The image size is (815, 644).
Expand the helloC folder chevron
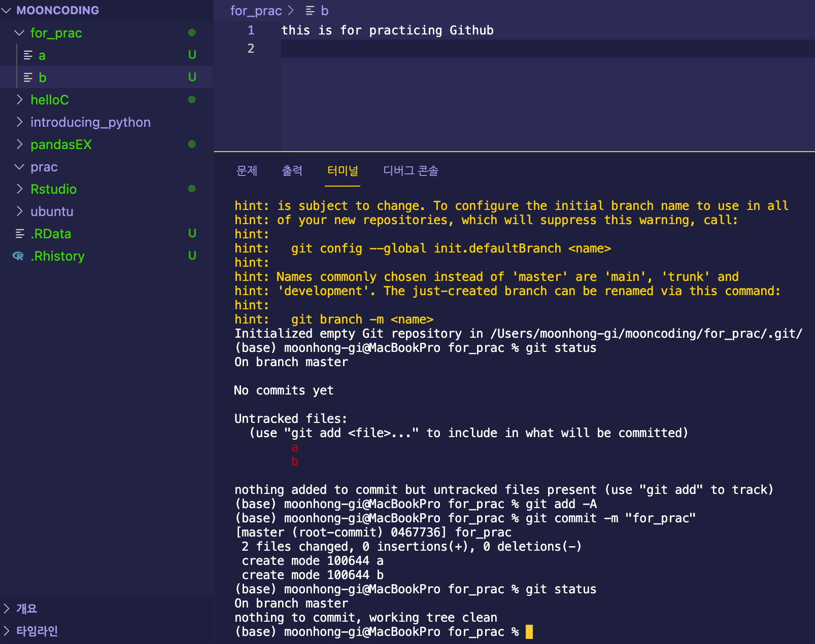[19, 100]
